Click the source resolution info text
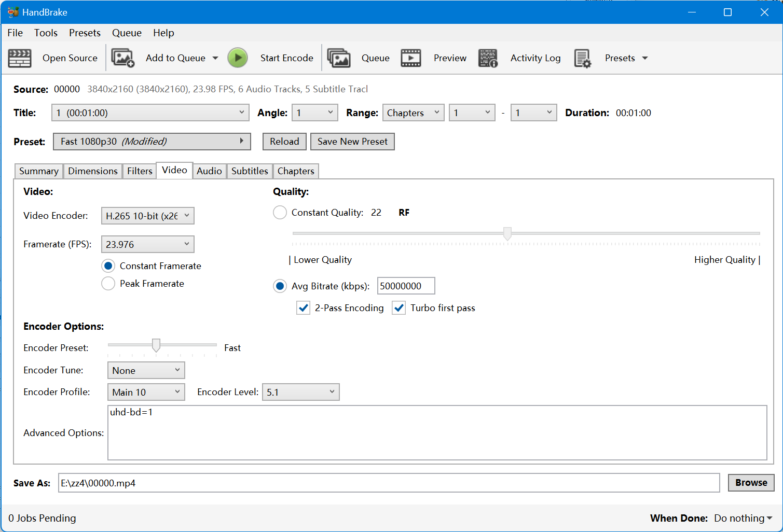The width and height of the screenshot is (783, 532). 228,89
